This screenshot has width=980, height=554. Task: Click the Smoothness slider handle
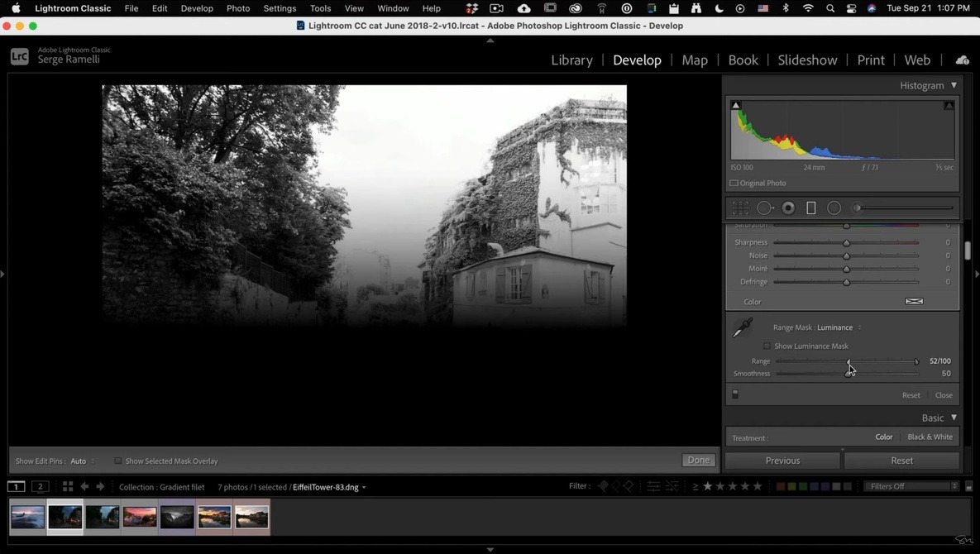pos(849,374)
